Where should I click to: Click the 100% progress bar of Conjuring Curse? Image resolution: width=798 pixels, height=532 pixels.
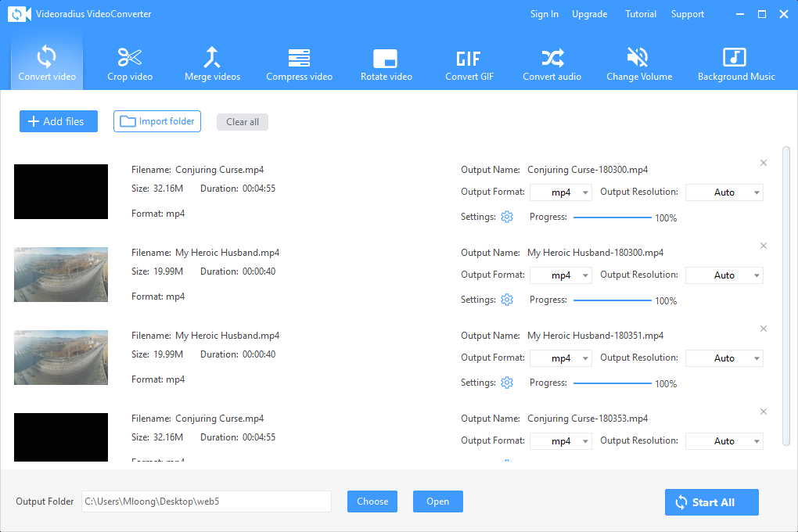tap(613, 217)
